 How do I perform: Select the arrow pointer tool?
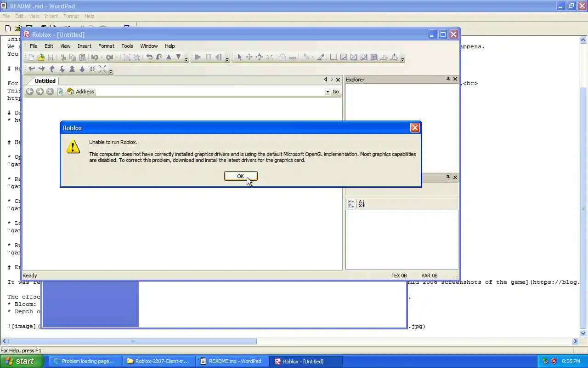tap(239, 57)
